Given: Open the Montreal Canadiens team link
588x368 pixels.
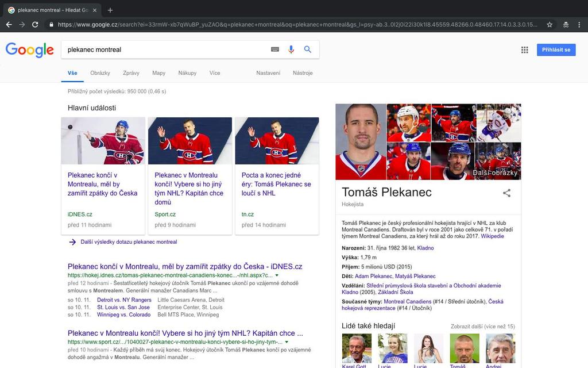Looking at the screenshot, I should coord(408,301).
